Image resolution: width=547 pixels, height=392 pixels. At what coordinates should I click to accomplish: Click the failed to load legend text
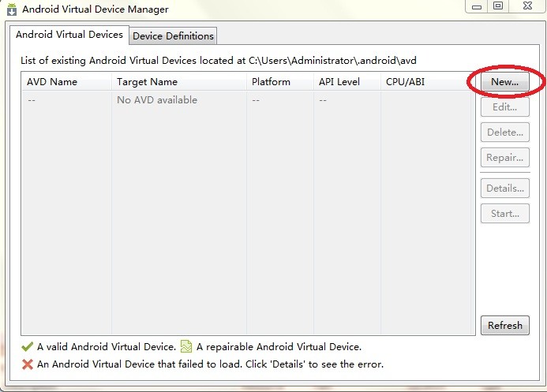[x=211, y=364]
